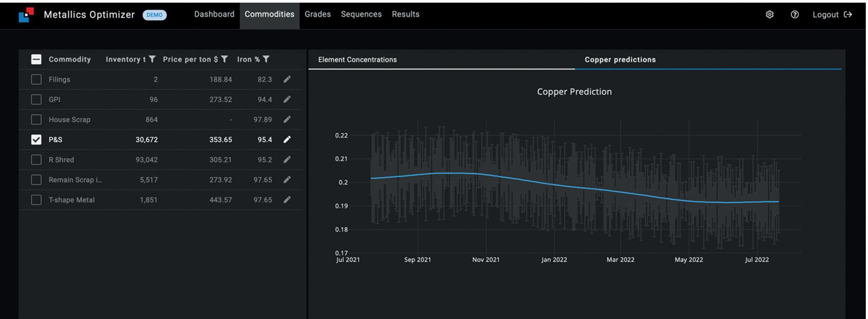Open the settings gear icon
Viewport: 868px width, 319px height.
770,15
